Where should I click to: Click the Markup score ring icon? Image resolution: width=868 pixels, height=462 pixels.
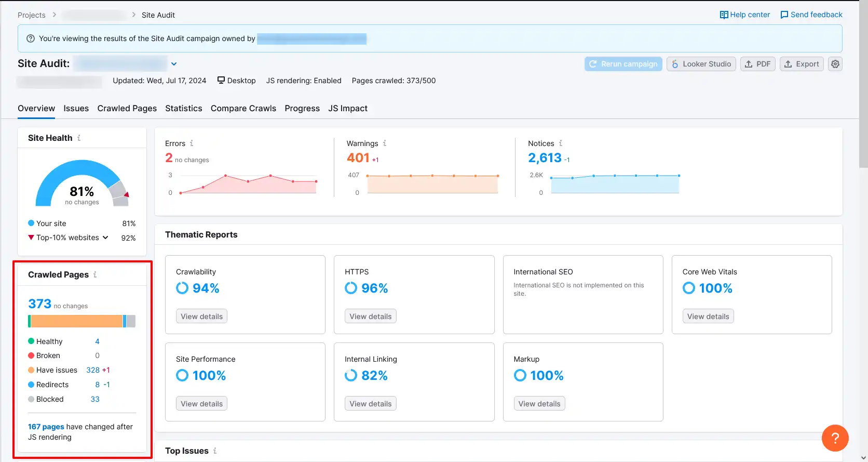click(520, 375)
